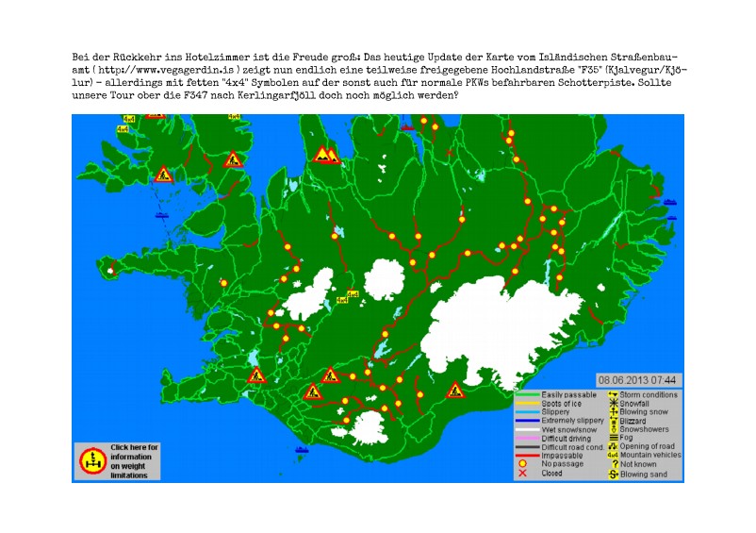This screenshot has width=756, height=533.
Task: Click the 'Mountain vehicles' 4x4 legend icon
Action: point(613,455)
